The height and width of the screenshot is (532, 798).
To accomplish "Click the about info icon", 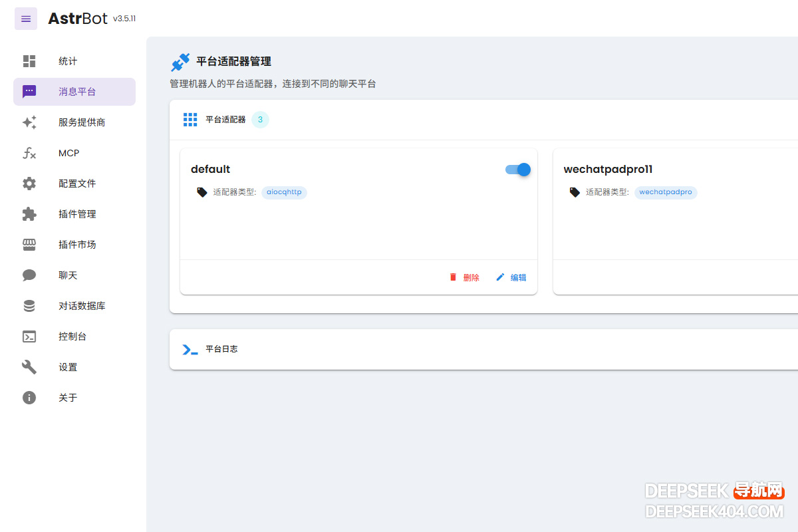I will click(x=29, y=398).
